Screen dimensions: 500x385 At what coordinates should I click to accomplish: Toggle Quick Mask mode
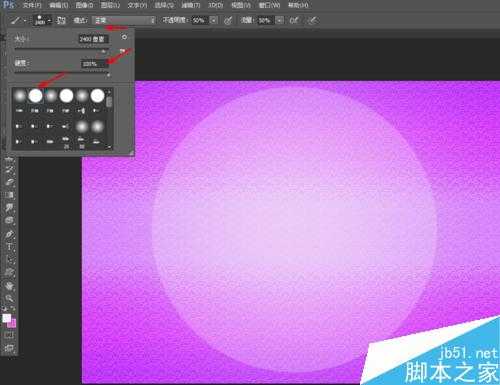pyautogui.click(x=9, y=336)
